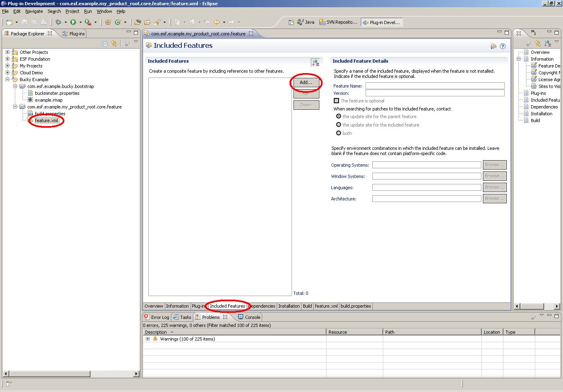Open the New wizard toolbar icon
Viewport: 563px width, 392px height.
point(9,22)
